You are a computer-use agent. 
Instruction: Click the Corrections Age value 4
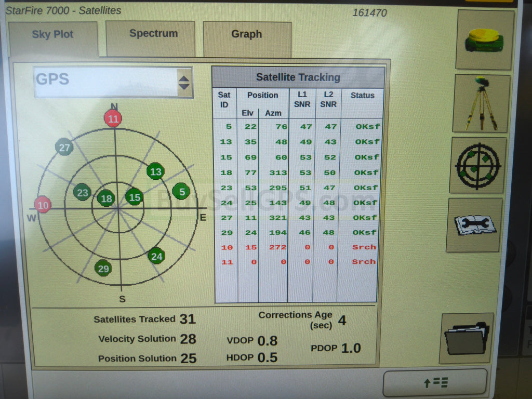coord(342,320)
